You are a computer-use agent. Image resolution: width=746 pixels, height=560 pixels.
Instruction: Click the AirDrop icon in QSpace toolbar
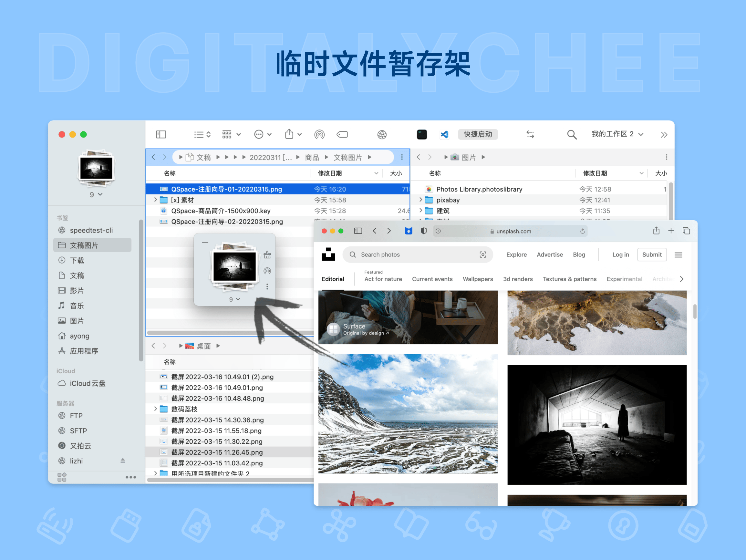(x=319, y=134)
